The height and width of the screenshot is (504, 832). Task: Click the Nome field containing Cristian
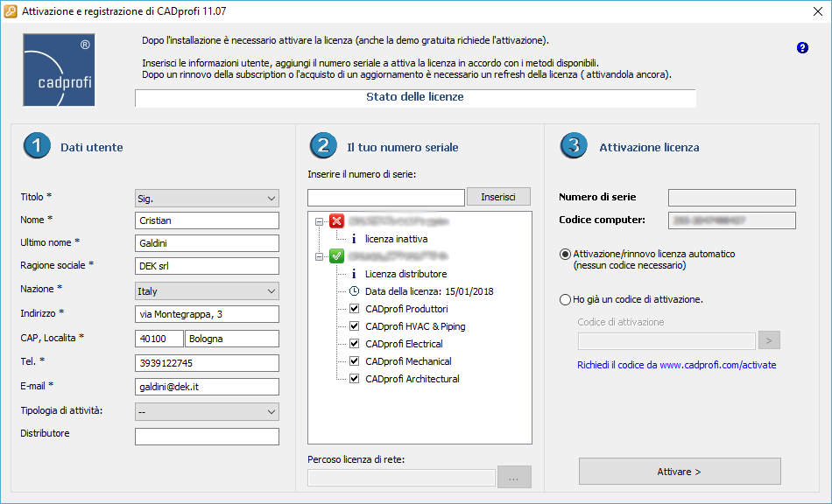tap(207, 220)
